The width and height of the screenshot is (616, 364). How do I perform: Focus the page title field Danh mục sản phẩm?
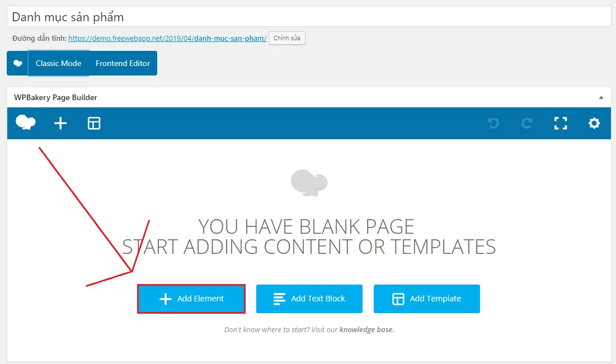(x=309, y=17)
